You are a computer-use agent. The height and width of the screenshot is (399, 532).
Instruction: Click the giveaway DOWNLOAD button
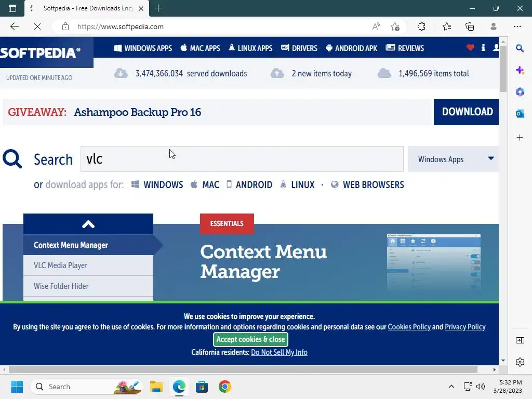[x=466, y=112]
